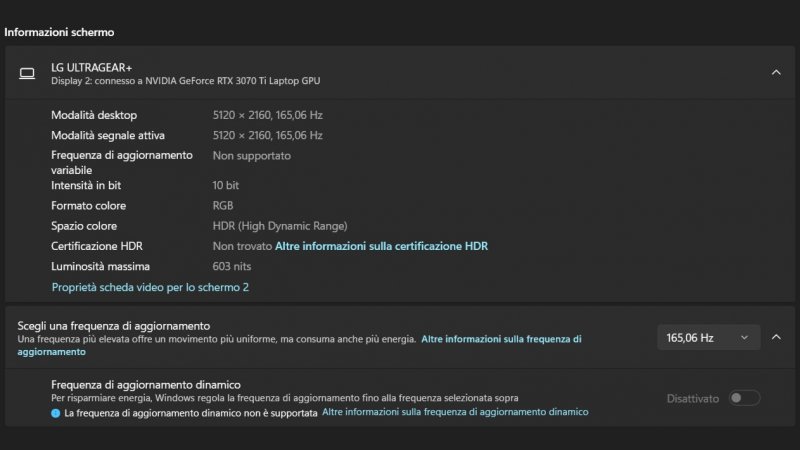This screenshot has height=450, width=800.
Task: Open Altre informazioni sulla frequenza di aggiornamento link
Action: (299, 345)
